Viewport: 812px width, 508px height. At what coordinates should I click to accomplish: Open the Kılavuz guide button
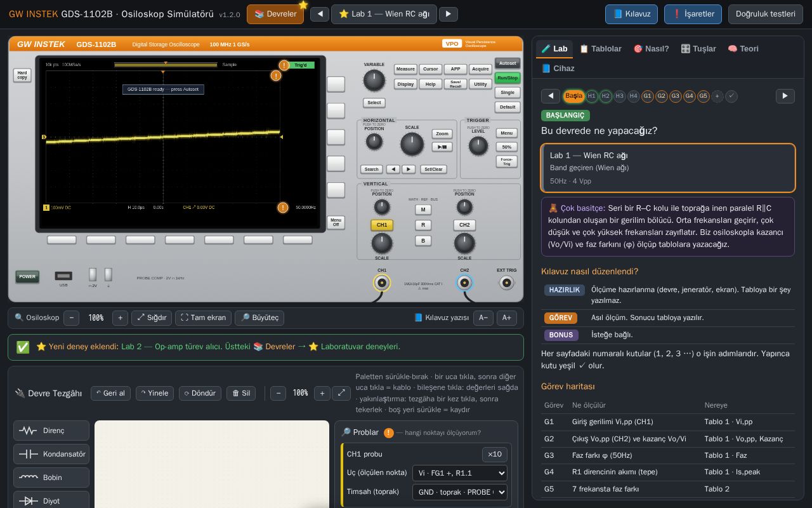[x=631, y=14]
